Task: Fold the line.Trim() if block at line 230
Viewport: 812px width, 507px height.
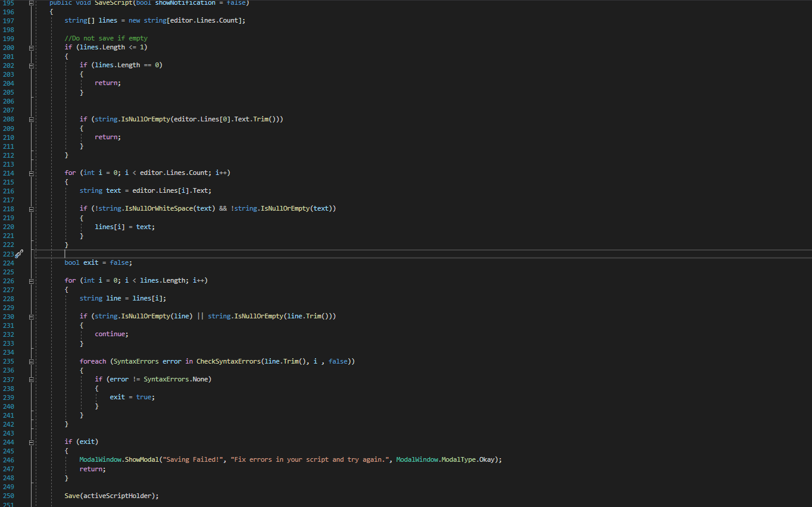Action: (x=30, y=316)
